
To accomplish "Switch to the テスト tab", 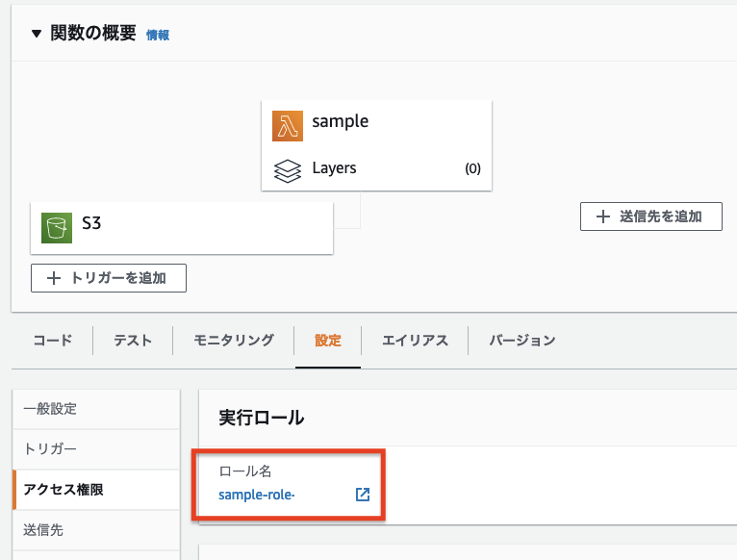I will pyautogui.click(x=133, y=340).
